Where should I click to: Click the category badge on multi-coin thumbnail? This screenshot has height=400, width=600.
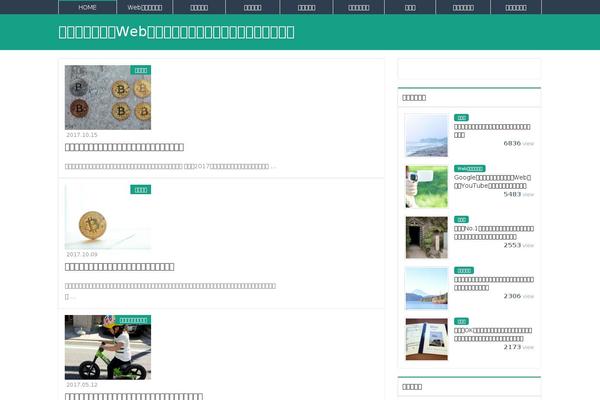pos(140,70)
